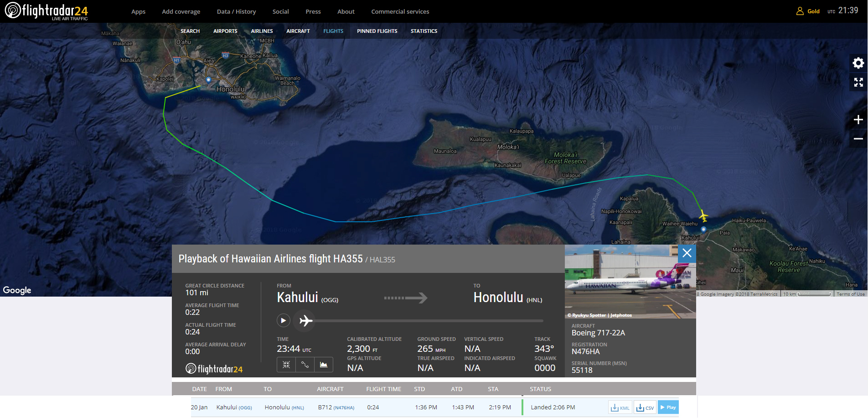Viewport: 868px width, 418px height.
Task: Open Data / History menu
Action: (x=236, y=11)
